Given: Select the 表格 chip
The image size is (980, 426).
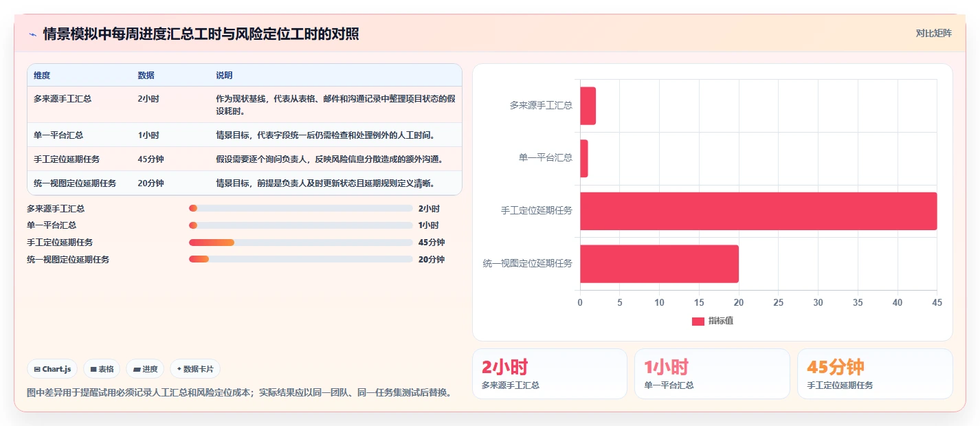Looking at the screenshot, I should [102, 369].
